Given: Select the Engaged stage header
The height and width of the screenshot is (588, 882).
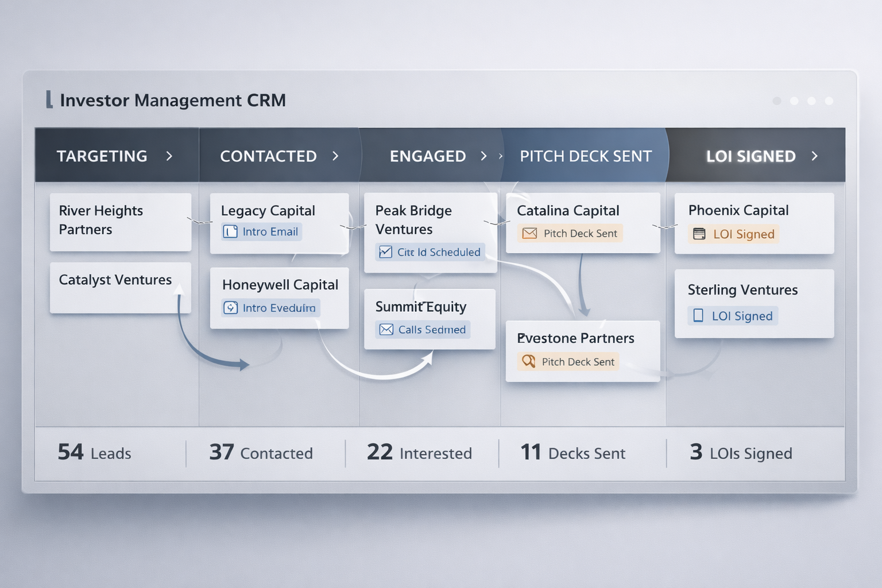Looking at the screenshot, I should point(428,156).
